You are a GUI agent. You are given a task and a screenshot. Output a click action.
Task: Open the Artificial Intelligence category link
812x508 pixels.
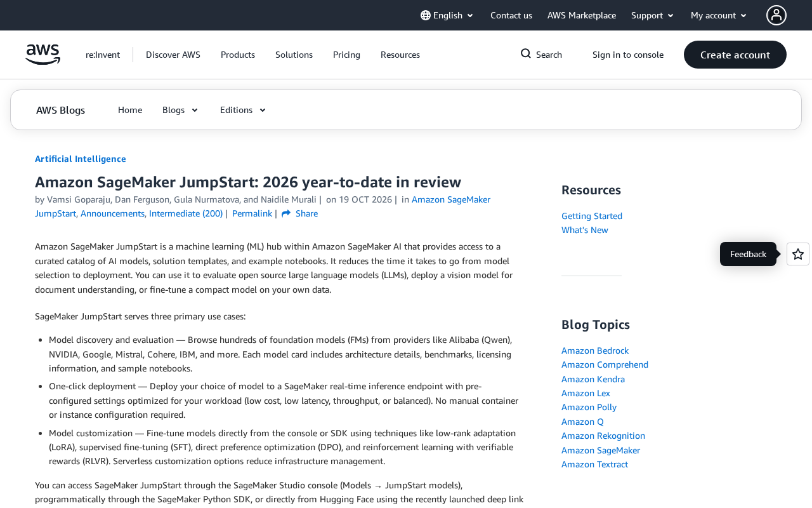point(81,159)
